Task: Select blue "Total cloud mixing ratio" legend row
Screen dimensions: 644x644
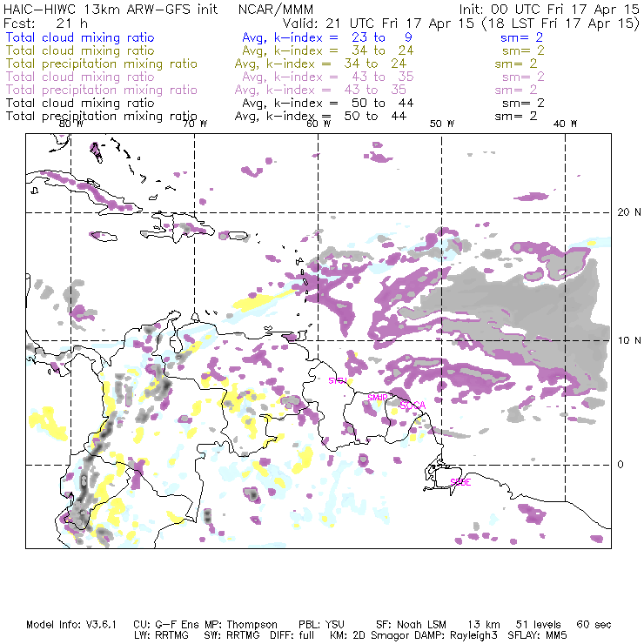Action: tap(80, 37)
